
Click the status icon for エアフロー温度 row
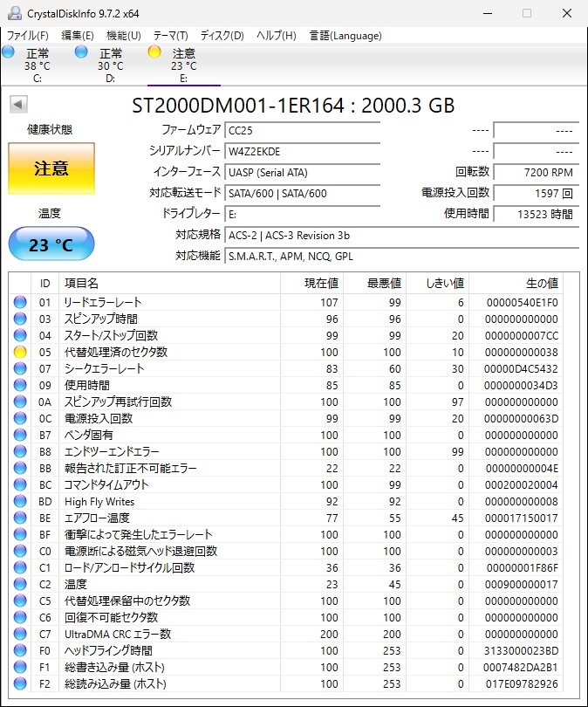[20, 518]
